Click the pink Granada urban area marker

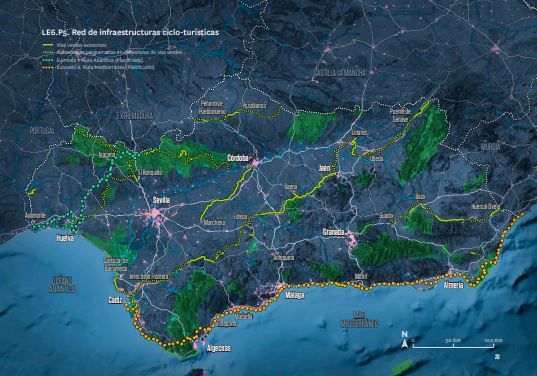click(x=351, y=238)
